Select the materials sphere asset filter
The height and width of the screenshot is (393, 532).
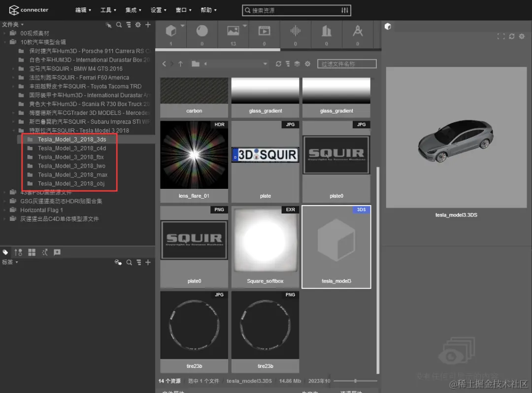(x=202, y=31)
